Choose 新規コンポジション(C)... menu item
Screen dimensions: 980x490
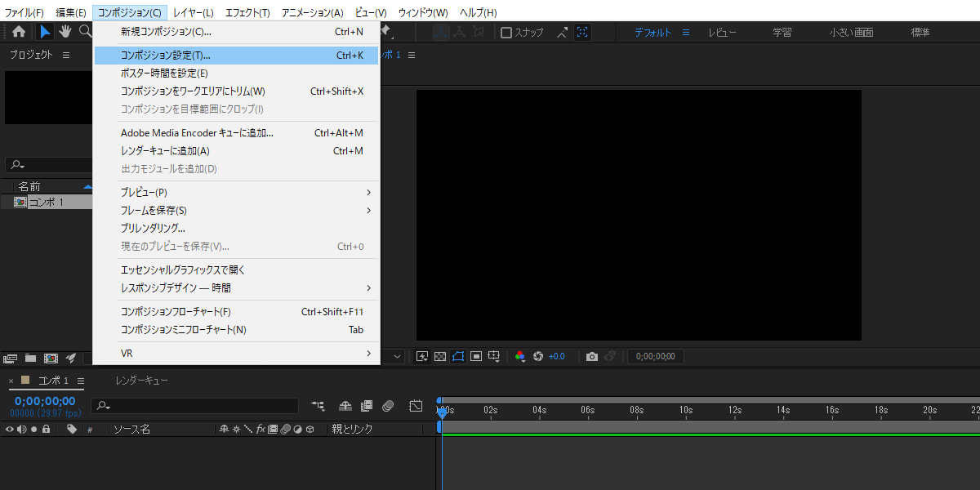tap(236, 32)
